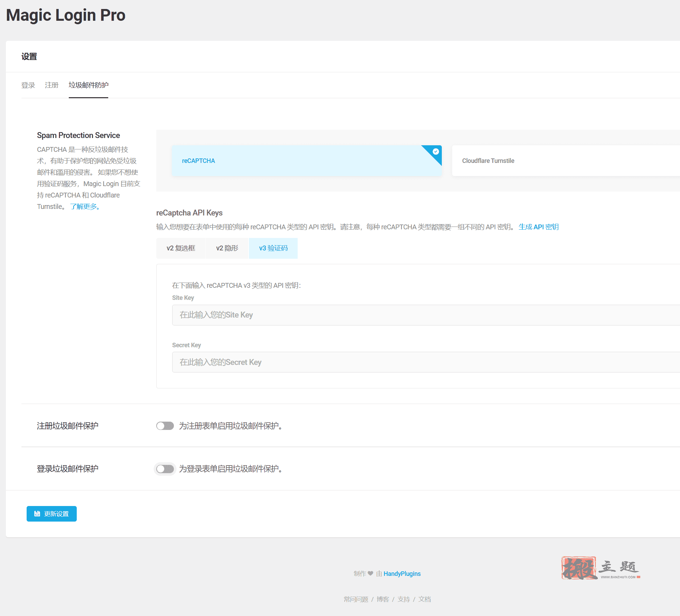Click the save disk icon in 更新设置
680x616 pixels.
37,514
